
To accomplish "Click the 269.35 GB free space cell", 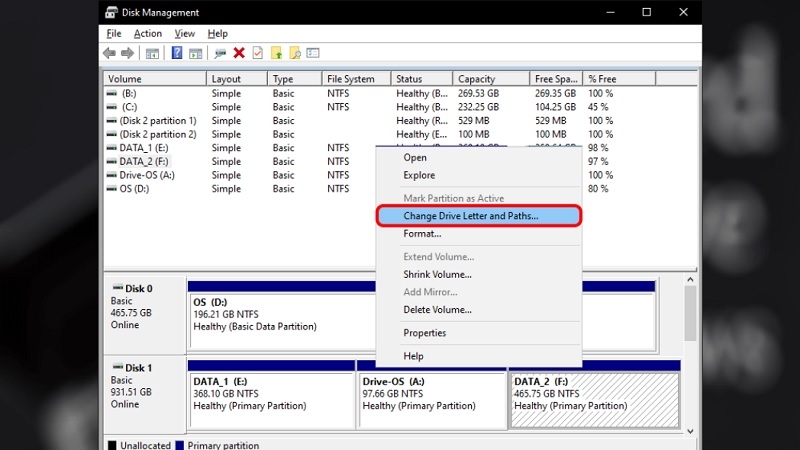I will click(555, 93).
